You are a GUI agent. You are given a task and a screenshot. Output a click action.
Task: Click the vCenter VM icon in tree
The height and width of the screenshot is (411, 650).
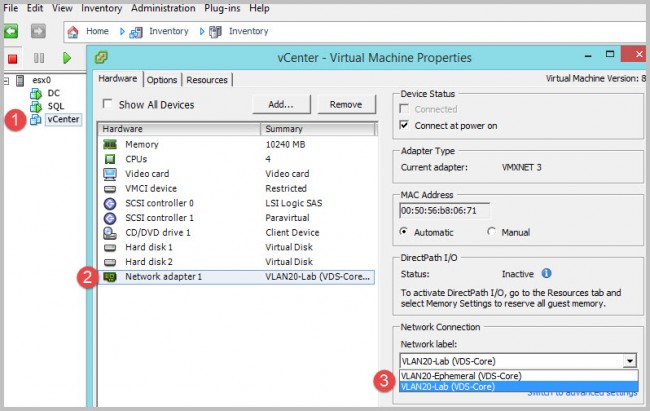click(x=36, y=119)
